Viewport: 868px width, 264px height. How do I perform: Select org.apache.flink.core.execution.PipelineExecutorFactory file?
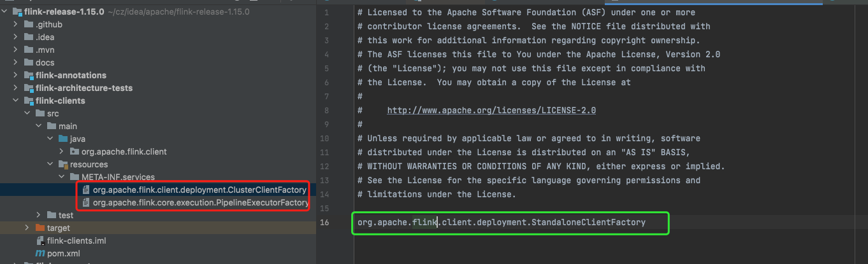click(201, 202)
